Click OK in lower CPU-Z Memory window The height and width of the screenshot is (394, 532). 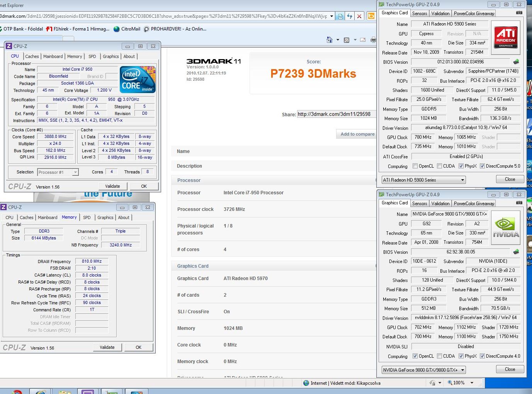click(139, 347)
